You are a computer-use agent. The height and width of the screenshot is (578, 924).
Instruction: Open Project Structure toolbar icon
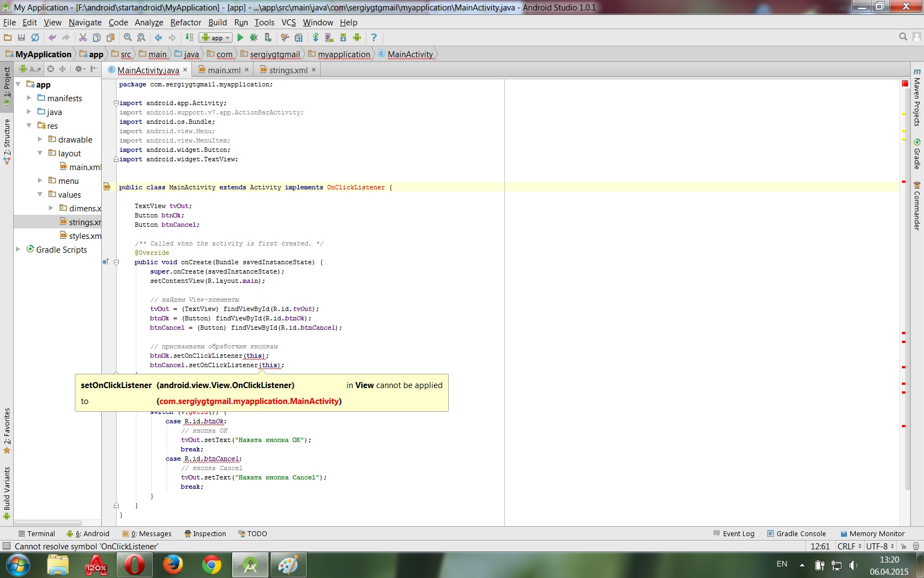(x=299, y=37)
